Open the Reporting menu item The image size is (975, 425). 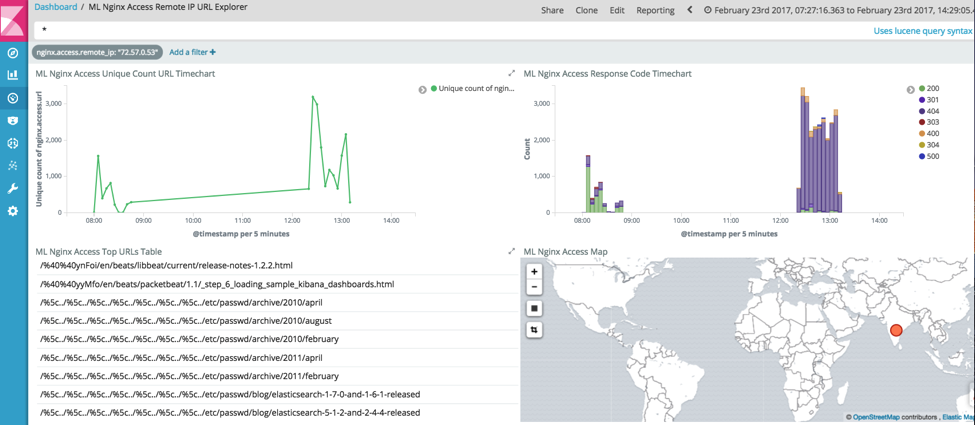(x=655, y=10)
